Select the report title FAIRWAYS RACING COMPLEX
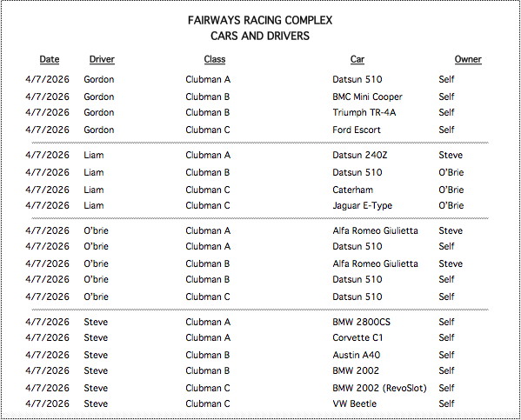The image size is (521, 420). [x=260, y=20]
